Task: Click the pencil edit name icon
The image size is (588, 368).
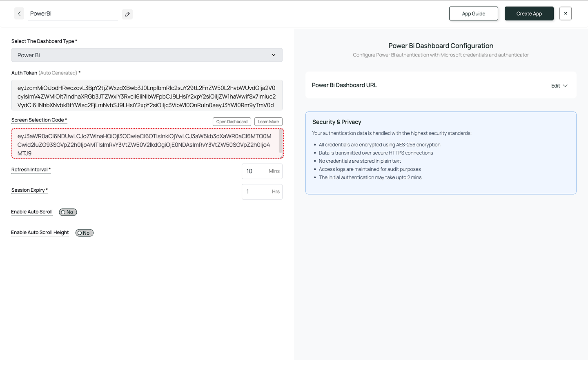Action: 127,14
